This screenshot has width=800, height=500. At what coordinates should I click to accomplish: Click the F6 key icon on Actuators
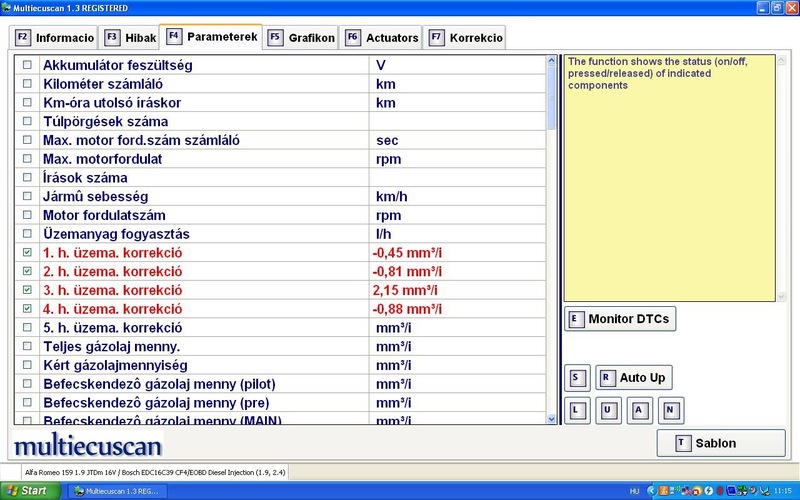coord(353,37)
